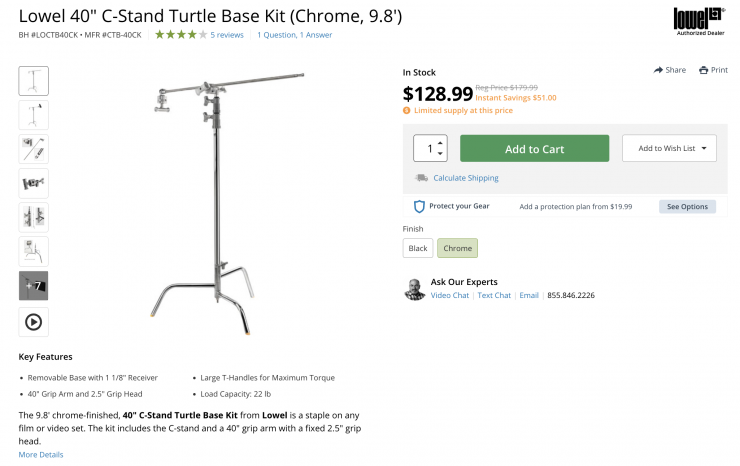Click the Lowel brand logo

tap(700, 20)
